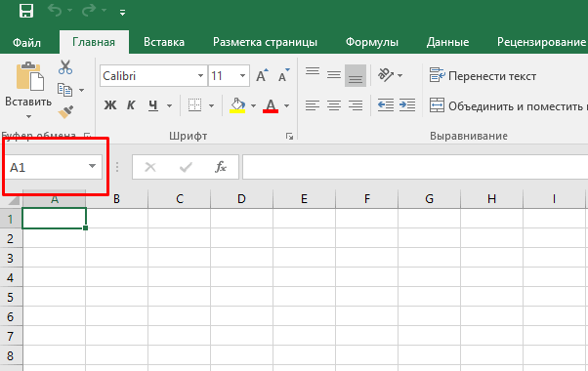Toggle bottom vertical alignment button

[356, 76]
